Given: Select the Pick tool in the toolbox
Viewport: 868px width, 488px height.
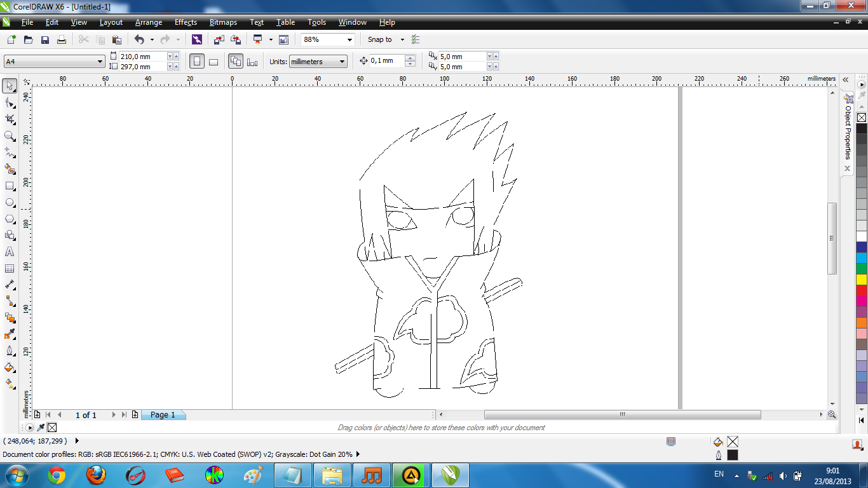Looking at the screenshot, I should 10,86.
